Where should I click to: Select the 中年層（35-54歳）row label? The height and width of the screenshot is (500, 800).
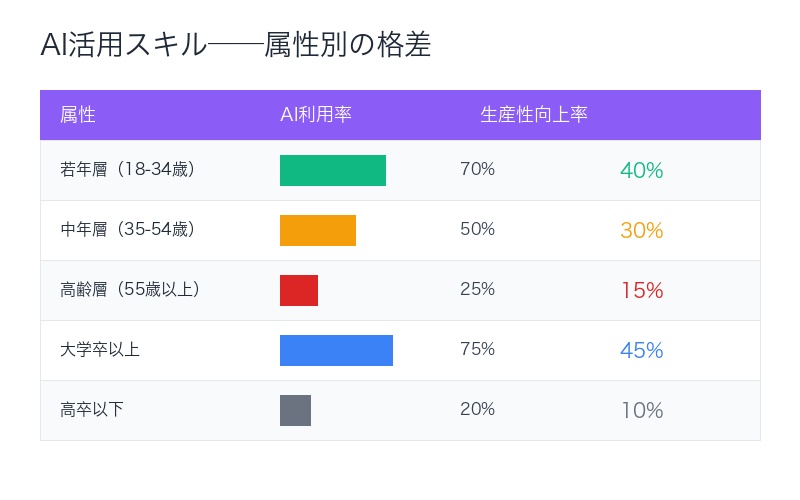(127, 230)
